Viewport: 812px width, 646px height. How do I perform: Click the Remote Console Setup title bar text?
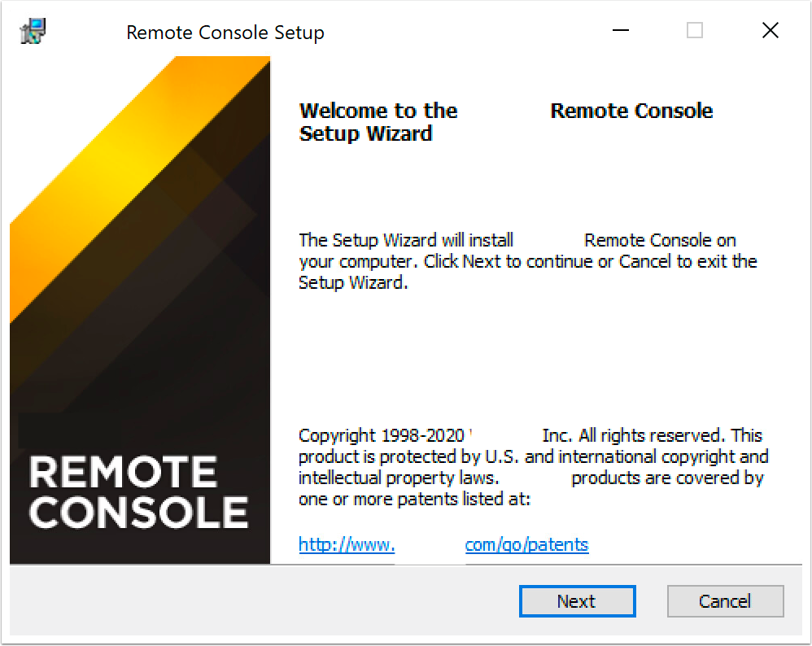tap(225, 33)
